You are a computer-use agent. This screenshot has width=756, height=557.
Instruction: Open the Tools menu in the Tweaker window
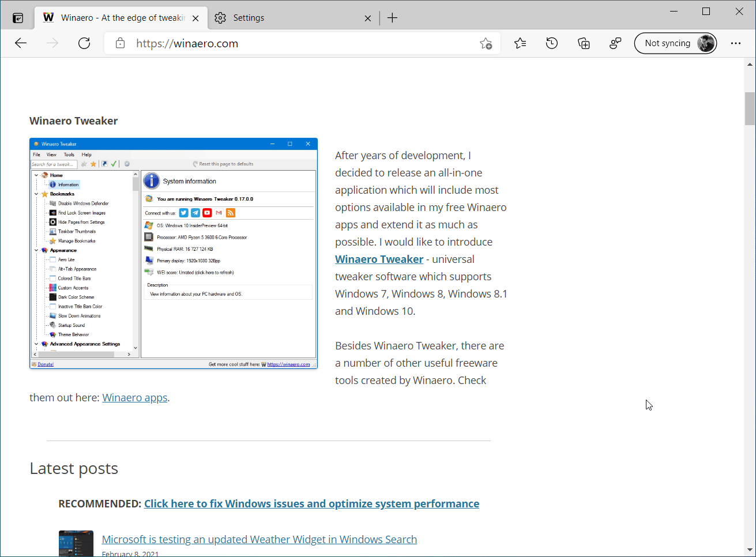(x=69, y=154)
